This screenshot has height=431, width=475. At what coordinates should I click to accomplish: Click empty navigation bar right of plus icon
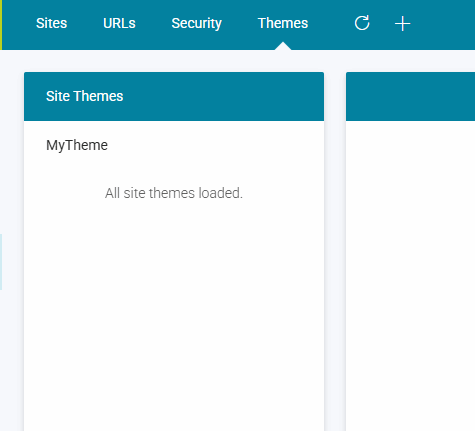pos(443,24)
